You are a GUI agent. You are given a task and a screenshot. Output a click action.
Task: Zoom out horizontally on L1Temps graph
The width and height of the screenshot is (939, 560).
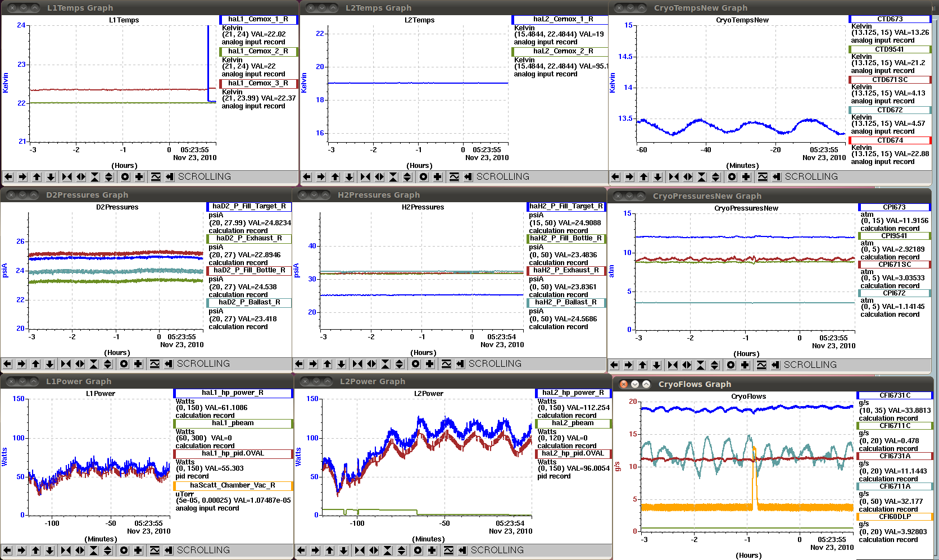(x=81, y=177)
